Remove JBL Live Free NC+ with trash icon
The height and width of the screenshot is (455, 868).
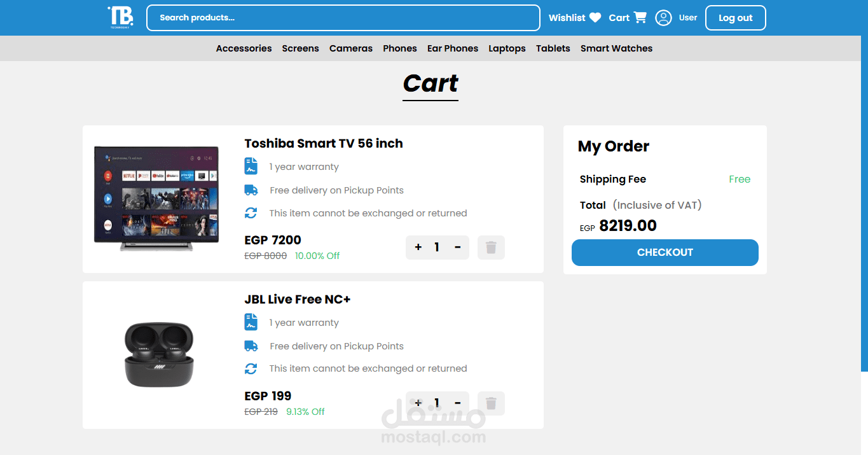(x=491, y=403)
